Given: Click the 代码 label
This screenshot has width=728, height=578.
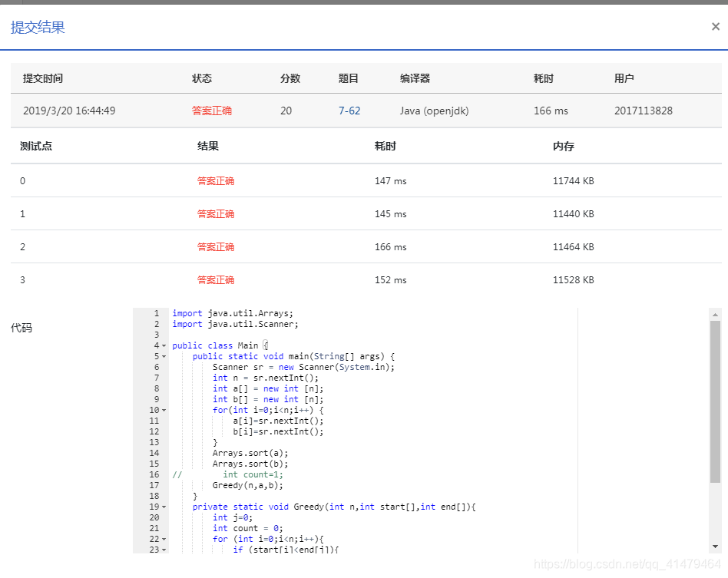Looking at the screenshot, I should [x=22, y=329].
